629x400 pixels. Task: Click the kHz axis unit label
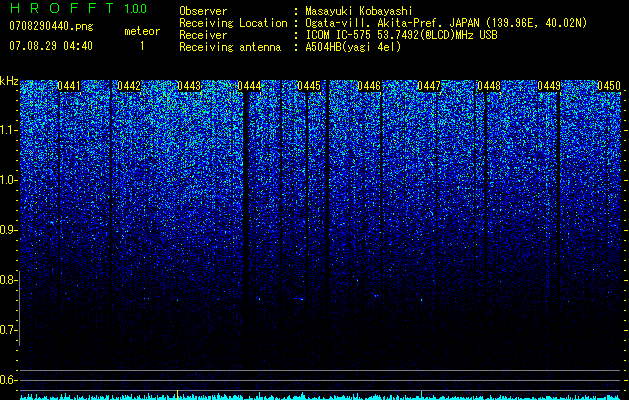pyautogui.click(x=9, y=81)
